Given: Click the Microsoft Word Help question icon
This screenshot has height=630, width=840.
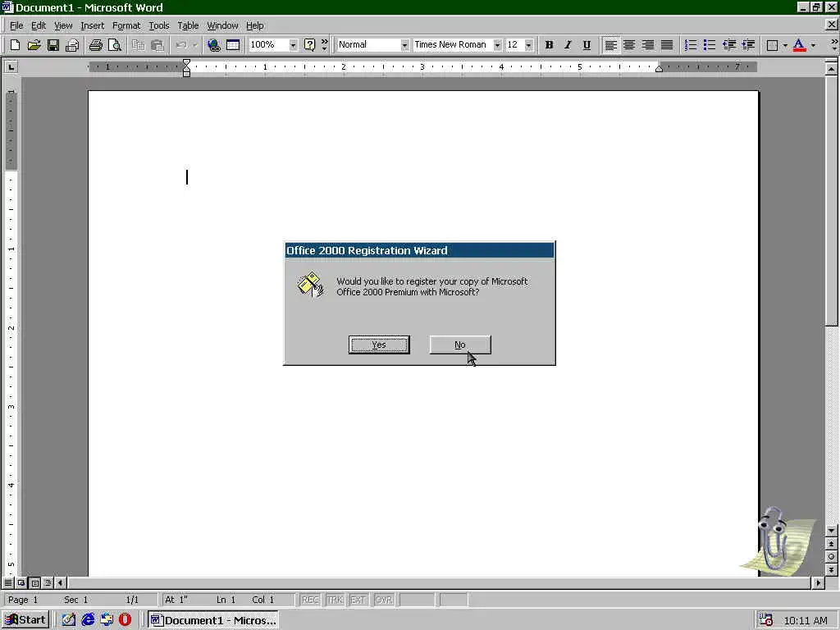Looking at the screenshot, I should [x=309, y=45].
